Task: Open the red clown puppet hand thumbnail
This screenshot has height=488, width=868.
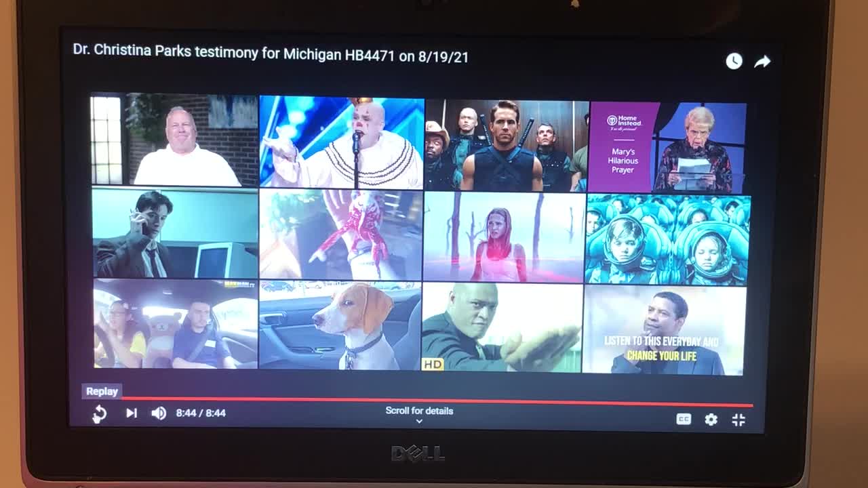Action: (340, 235)
